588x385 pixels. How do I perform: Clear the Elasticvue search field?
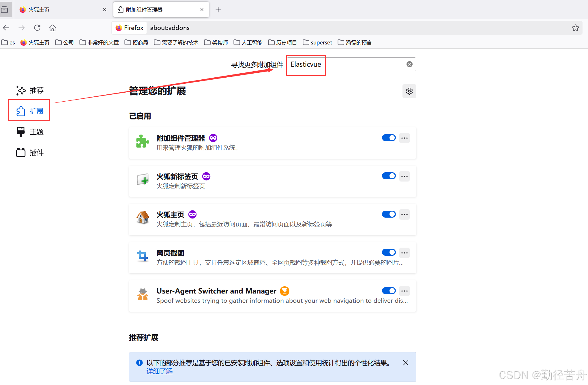coord(409,64)
